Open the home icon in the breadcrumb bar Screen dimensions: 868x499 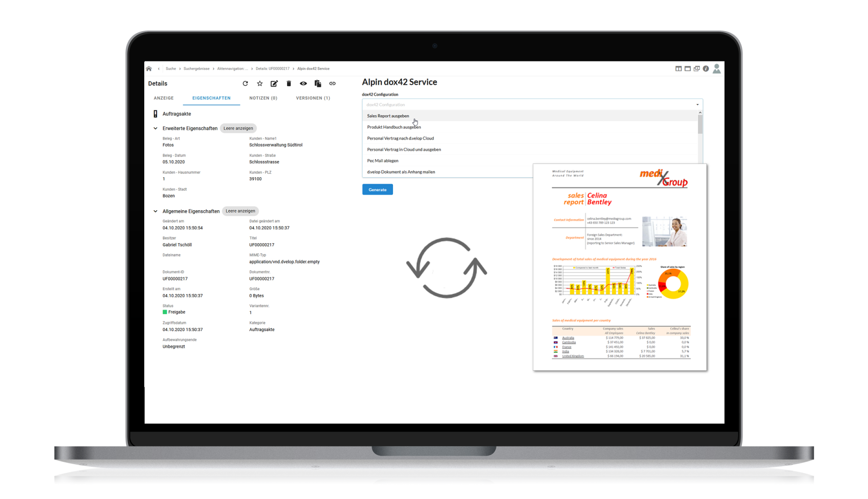tap(149, 68)
